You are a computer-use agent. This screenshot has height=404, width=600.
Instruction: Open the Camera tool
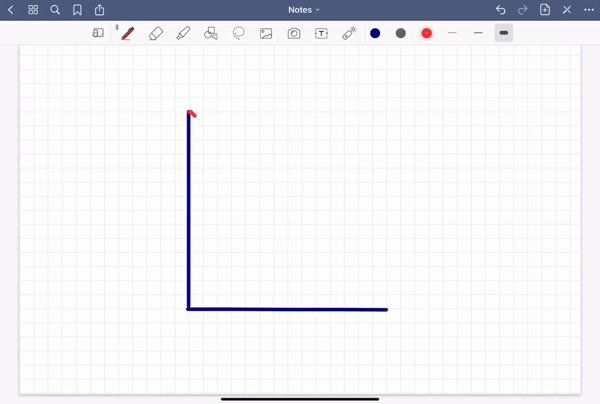(294, 33)
